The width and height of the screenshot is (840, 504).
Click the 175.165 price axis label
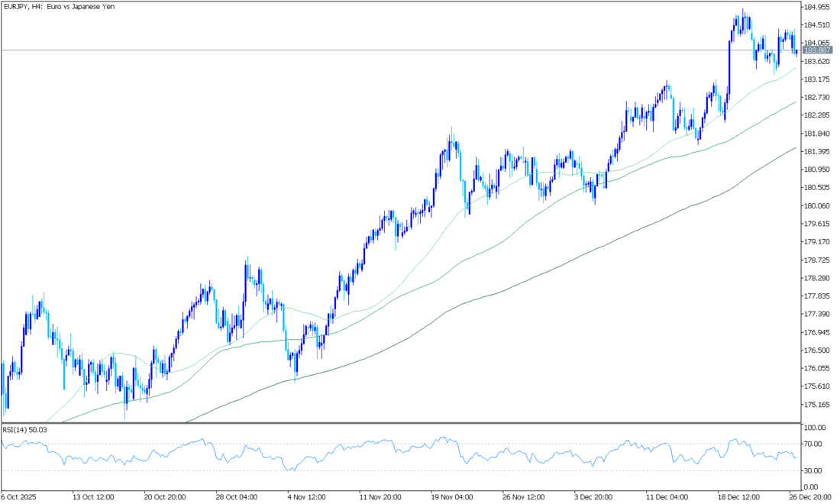(817, 405)
